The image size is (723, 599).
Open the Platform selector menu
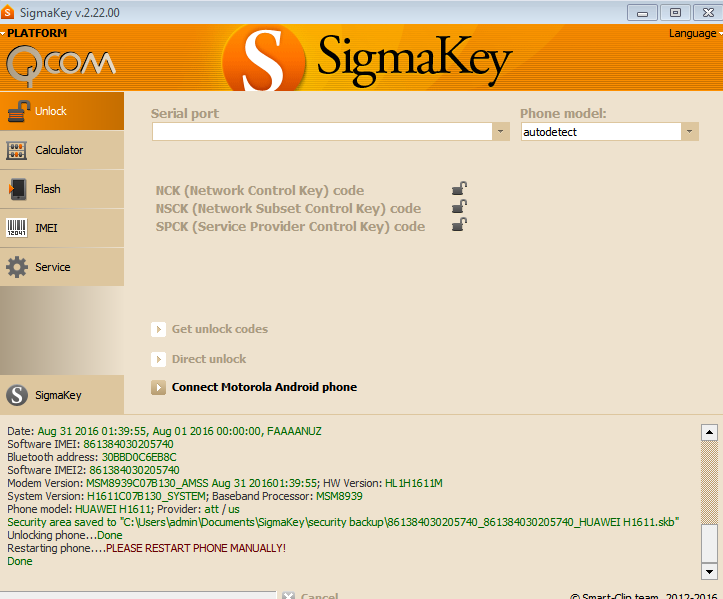(35, 33)
